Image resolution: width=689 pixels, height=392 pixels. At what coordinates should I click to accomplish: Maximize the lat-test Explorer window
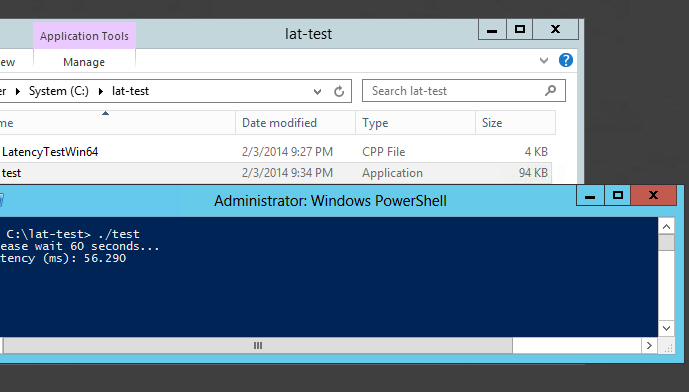coord(520,30)
